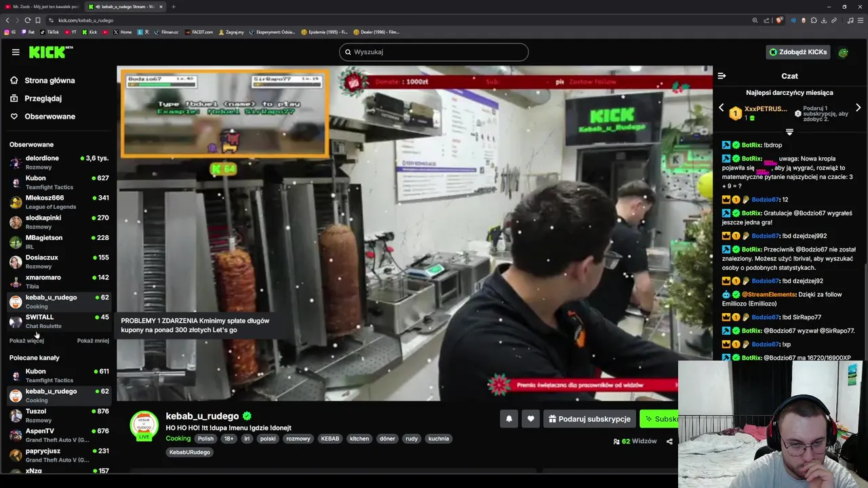This screenshot has height=488, width=868.
Task: Open the FACEIT.com bookmark
Action: pos(199,32)
